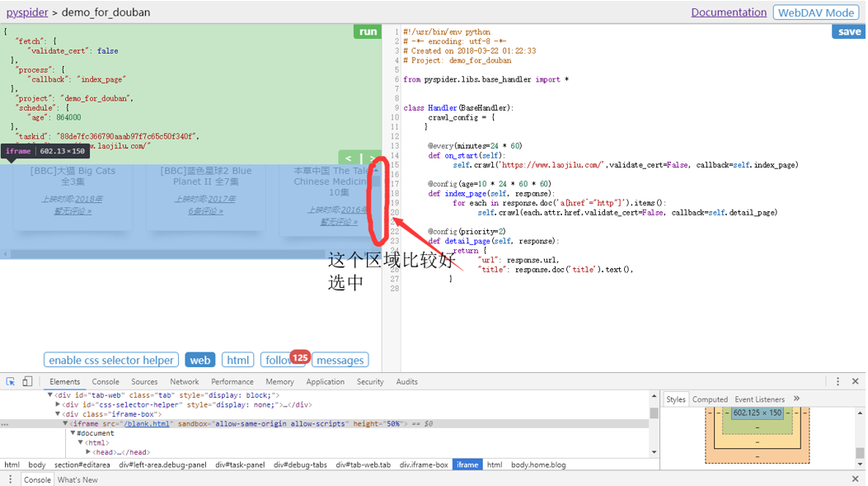Click the horizontal scrollbar in preview iframe
Image resolution: width=868 pixels, height=486 pixels.
(165, 254)
